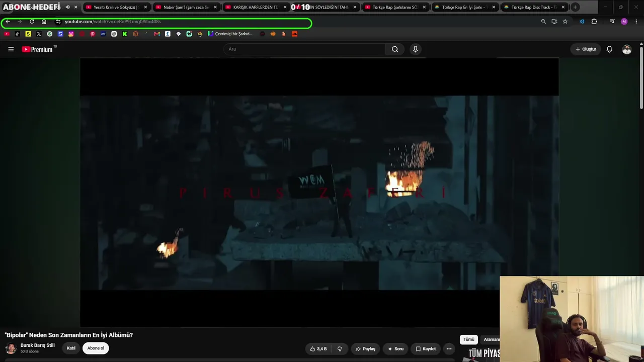Open YouTube notifications bell
The image size is (644, 362).
[x=609, y=49]
